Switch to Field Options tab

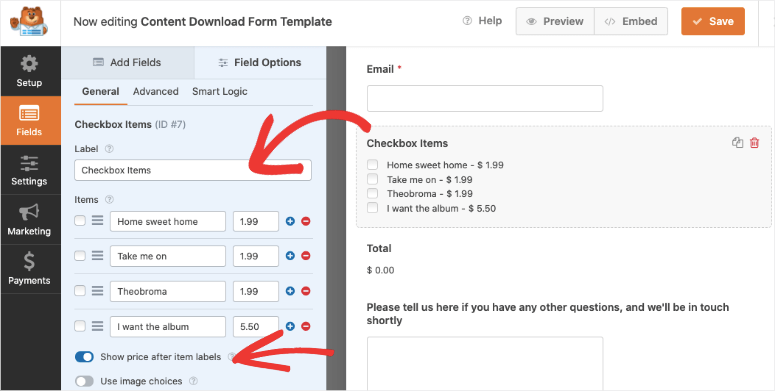[260, 62]
